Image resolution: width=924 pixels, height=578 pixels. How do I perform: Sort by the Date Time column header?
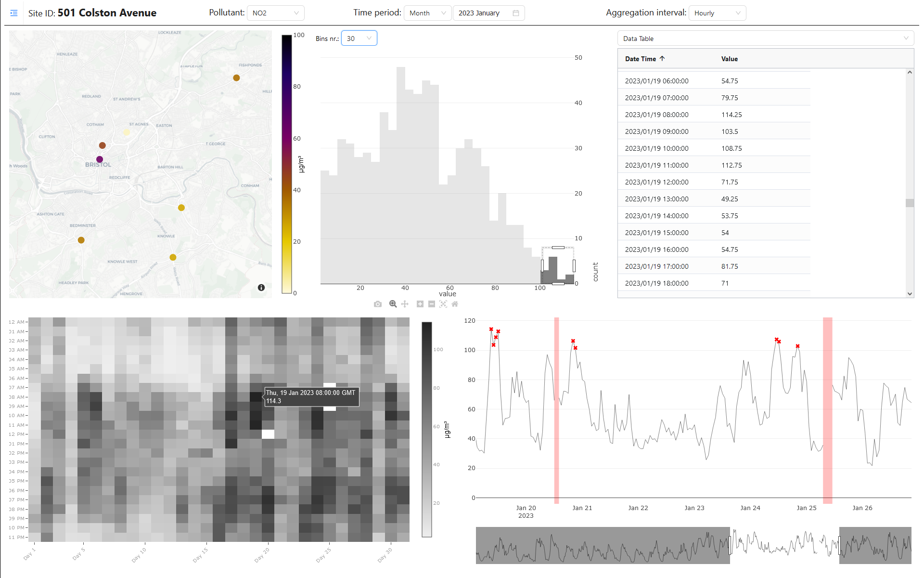point(641,59)
